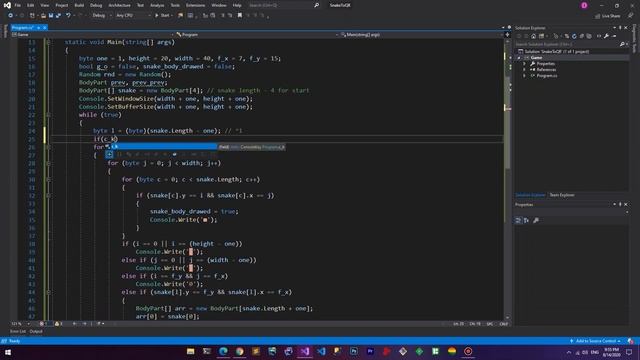Open the notification center icon
The image size is (640, 360).
pyautogui.click(x=629, y=352)
